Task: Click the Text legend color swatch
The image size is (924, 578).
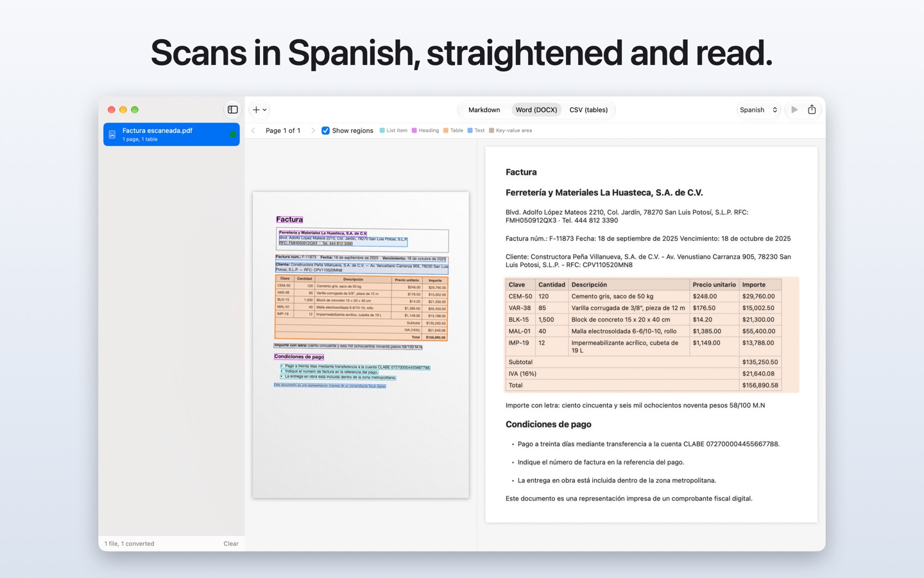Action: tap(470, 130)
